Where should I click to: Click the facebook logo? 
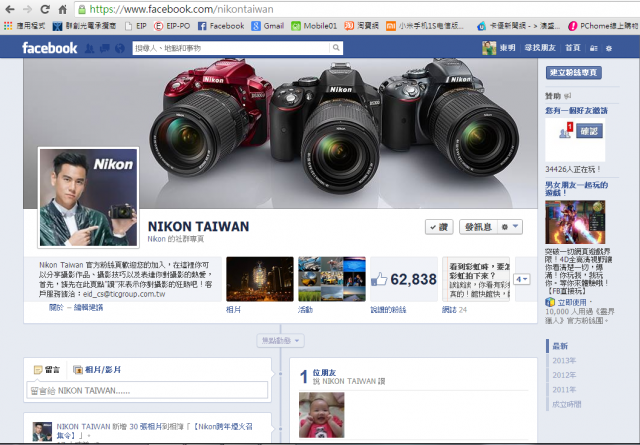[x=50, y=48]
